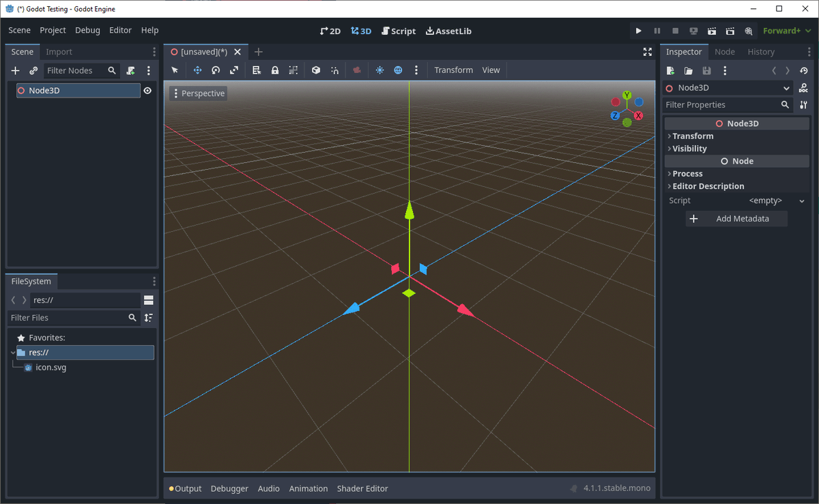Choose the Move Mode tool
This screenshot has width=819, height=504.
point(197,70)
